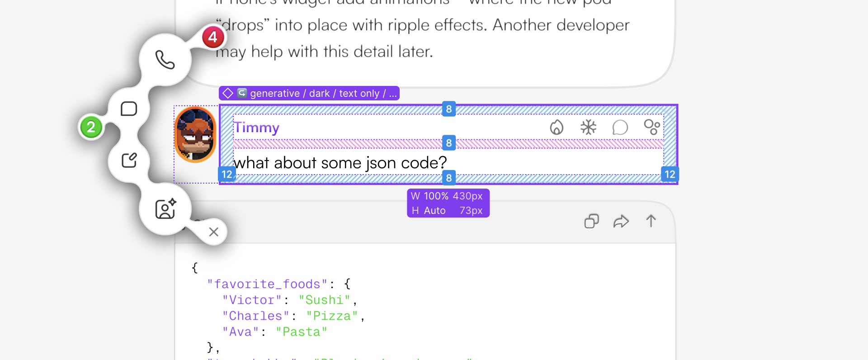Open the rounded square chat icon
The height and width of the screenshot is (360, 868).
129,109
